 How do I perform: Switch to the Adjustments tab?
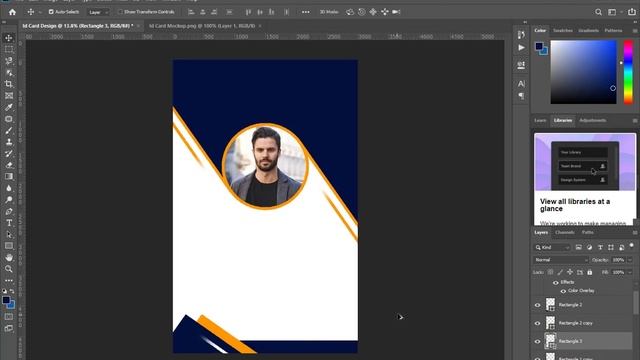click(x=593, y=120)
